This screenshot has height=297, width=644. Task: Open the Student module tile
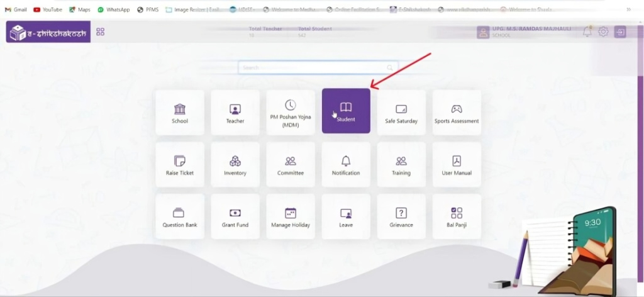click(346, 111)
